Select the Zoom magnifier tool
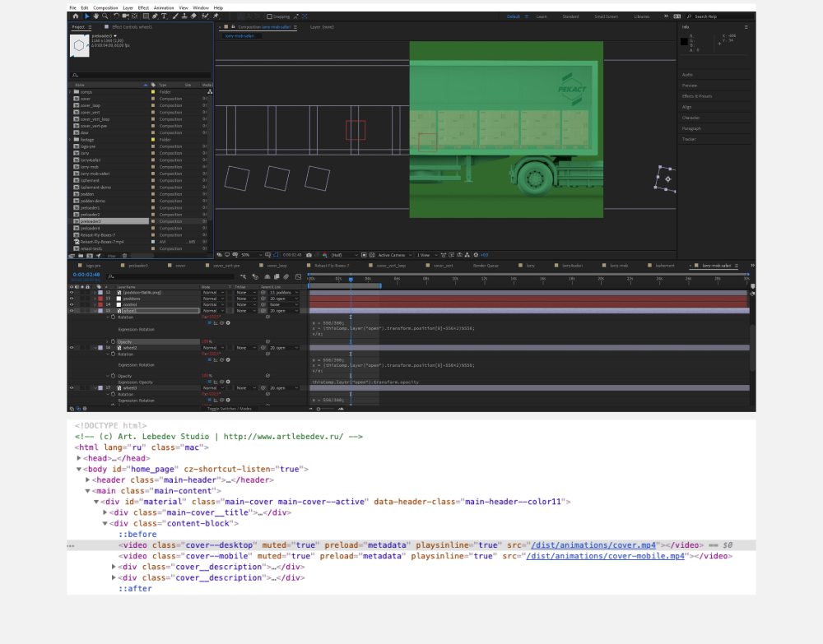This screenshot has width=823, height=644. pyautogui.click(x=105, y=16)
